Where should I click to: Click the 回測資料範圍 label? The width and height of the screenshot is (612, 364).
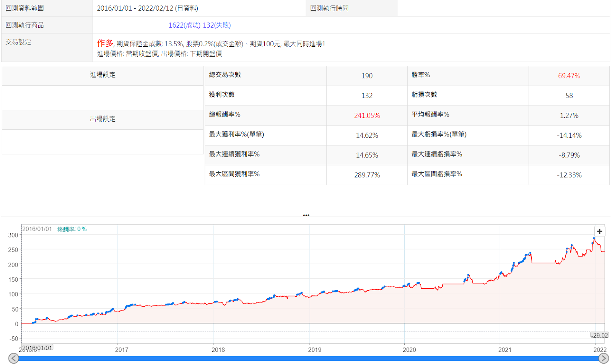(x=24, y=8)
